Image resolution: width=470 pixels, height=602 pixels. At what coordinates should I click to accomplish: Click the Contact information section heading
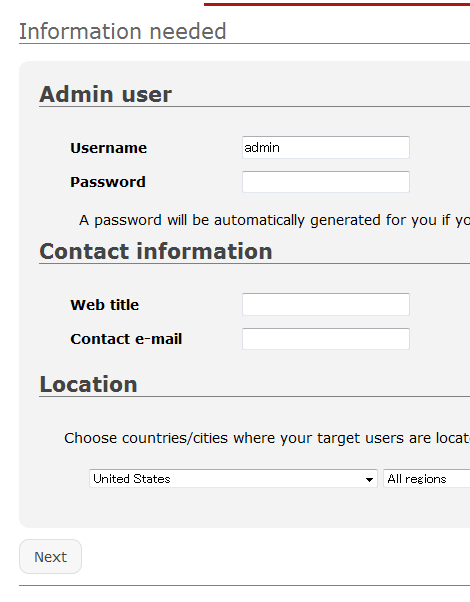[156, 251]
